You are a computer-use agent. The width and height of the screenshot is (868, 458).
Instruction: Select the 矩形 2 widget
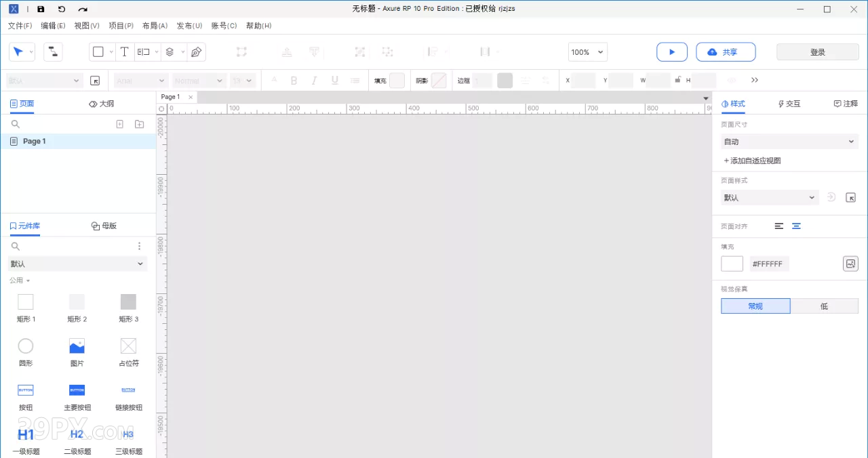[77, 308]
